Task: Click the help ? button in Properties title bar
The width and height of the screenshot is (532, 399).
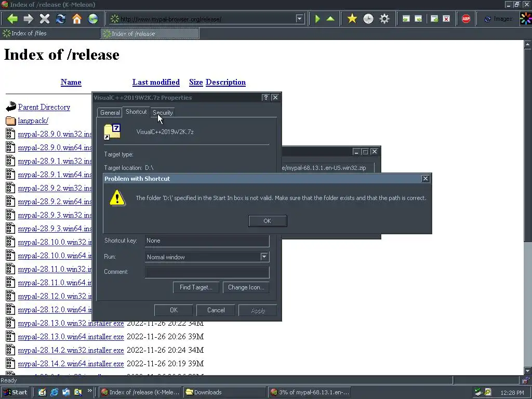Action: click(x=266, y=98)
